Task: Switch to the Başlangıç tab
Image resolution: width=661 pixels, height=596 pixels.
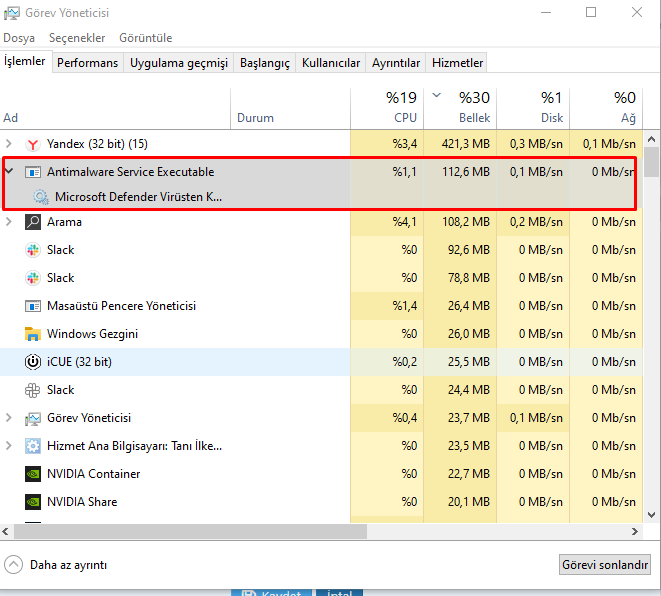Action: click(265, 63)
